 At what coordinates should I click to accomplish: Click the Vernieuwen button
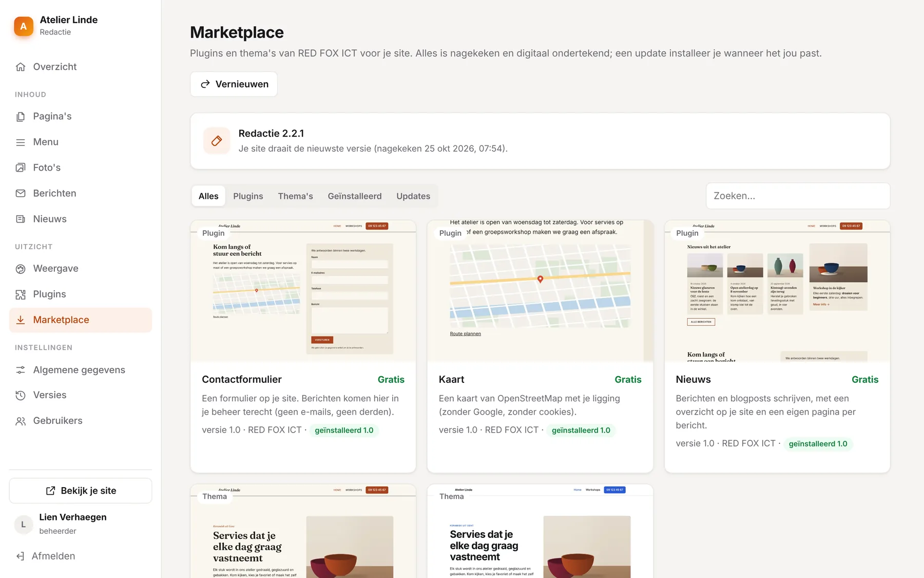tap(234, 84)
